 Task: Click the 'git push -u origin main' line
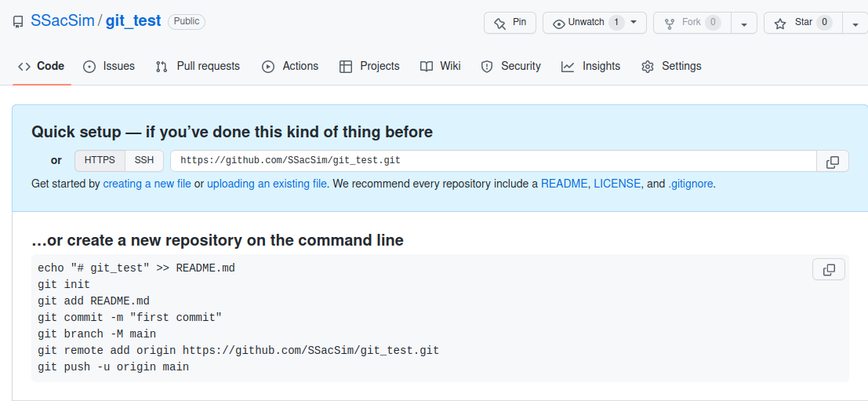click(x=114, y=366)
